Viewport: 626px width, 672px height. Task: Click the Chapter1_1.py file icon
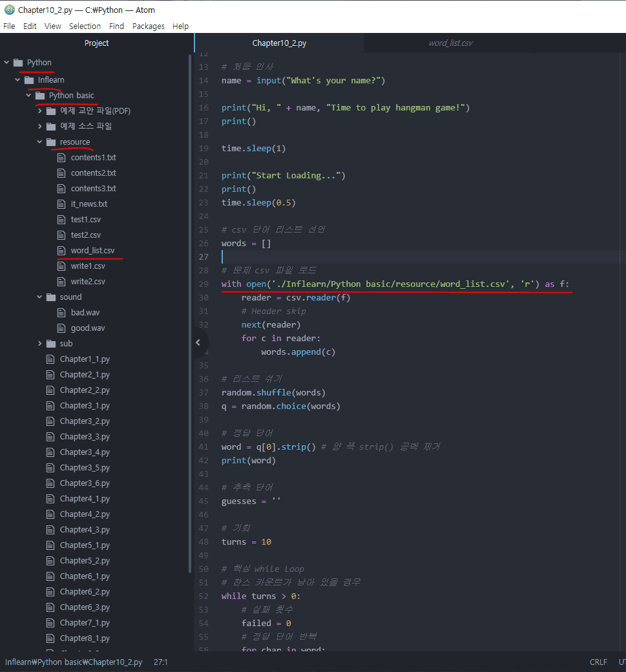click(x=50, y=359)
